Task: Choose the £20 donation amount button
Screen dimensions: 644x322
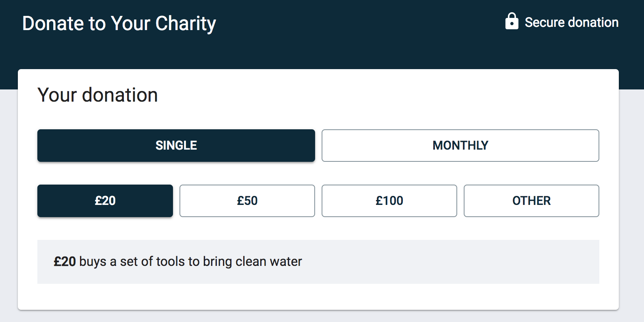Action: pos(105,201)
